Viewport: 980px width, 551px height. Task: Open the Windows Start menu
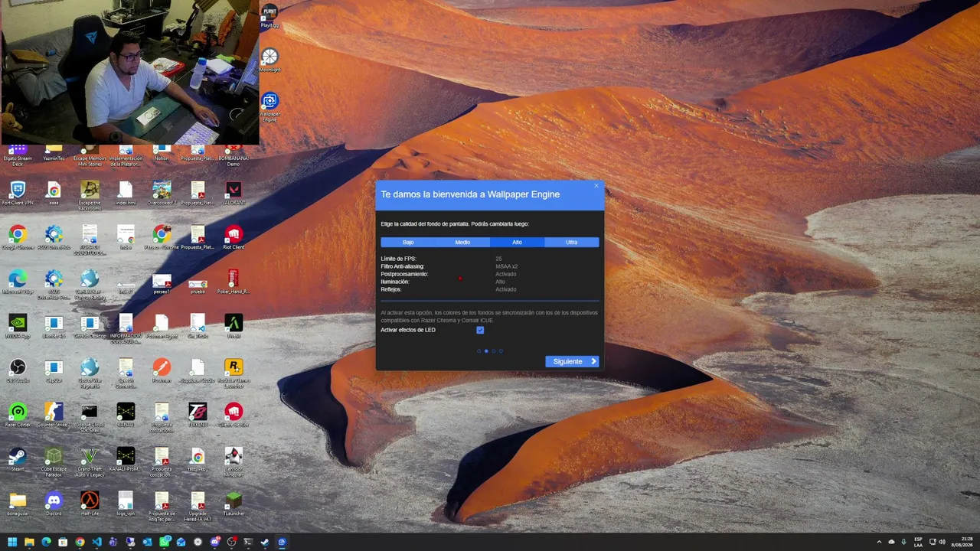pos(12,543)
